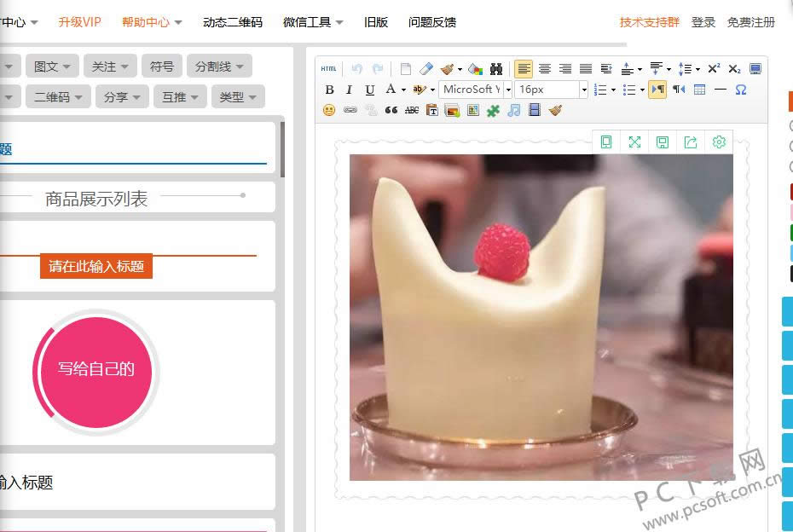Viewport: 793px width, 532px height.
Task: Click the hyperlink chain icon
Action: [x=350, y=110]
